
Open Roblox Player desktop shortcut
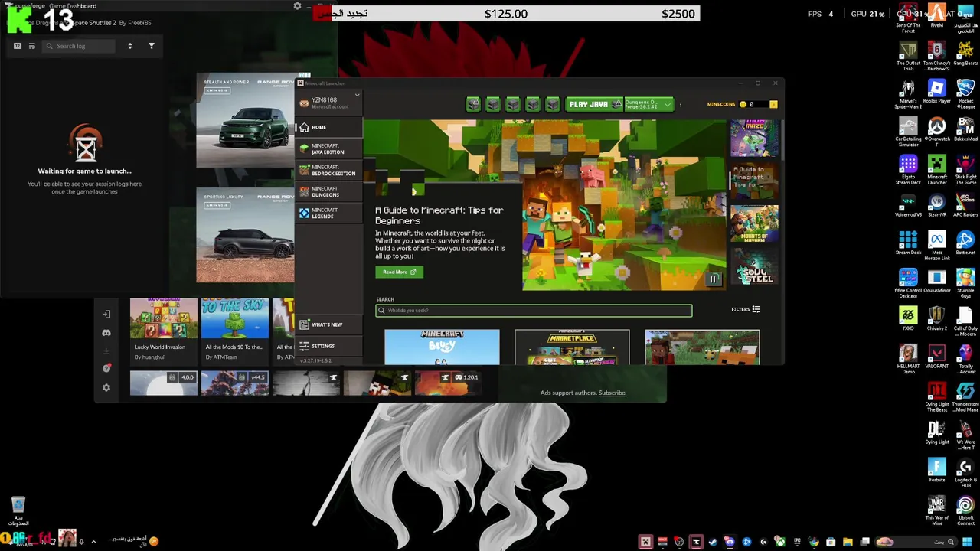click(x=936, y=92)
